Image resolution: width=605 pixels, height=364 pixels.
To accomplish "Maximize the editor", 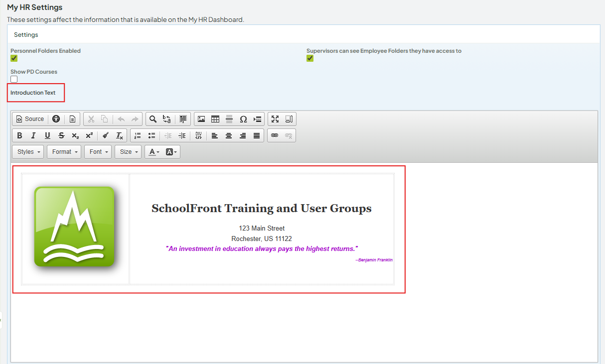I will (275, 119).
